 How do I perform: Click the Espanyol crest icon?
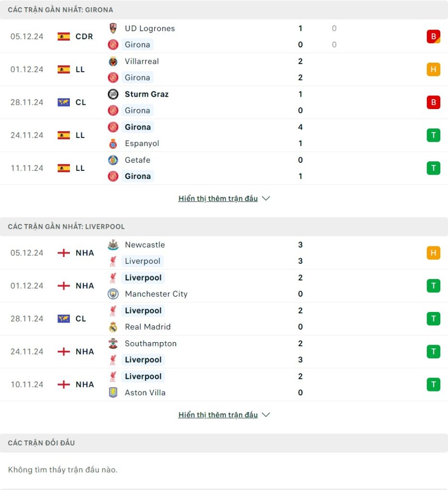click(113, 144)
